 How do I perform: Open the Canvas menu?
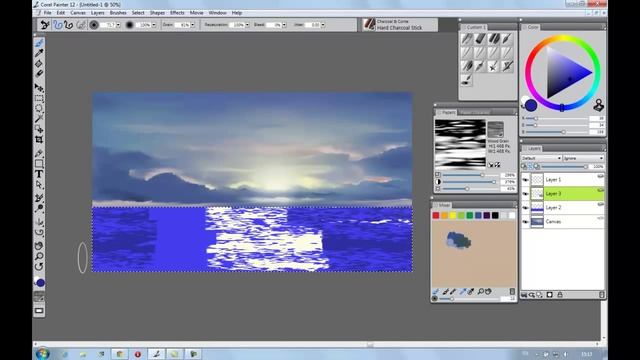click(x=78, y=13)
